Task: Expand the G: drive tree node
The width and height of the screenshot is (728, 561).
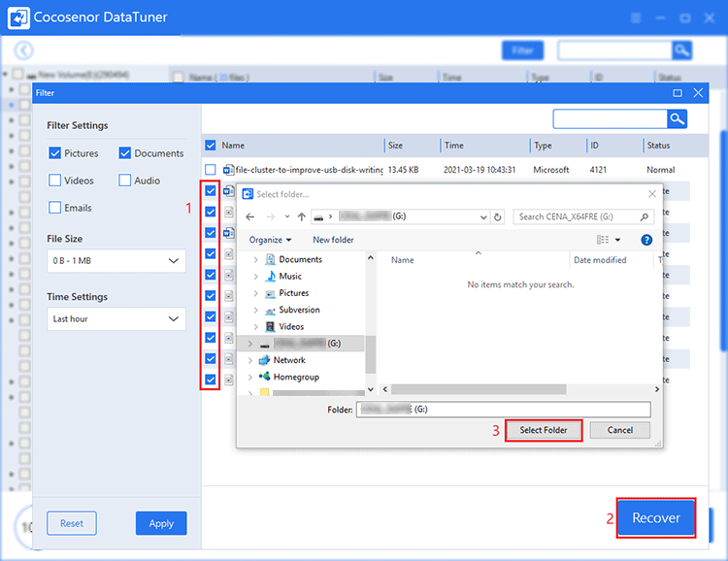Action: [249, 344]
